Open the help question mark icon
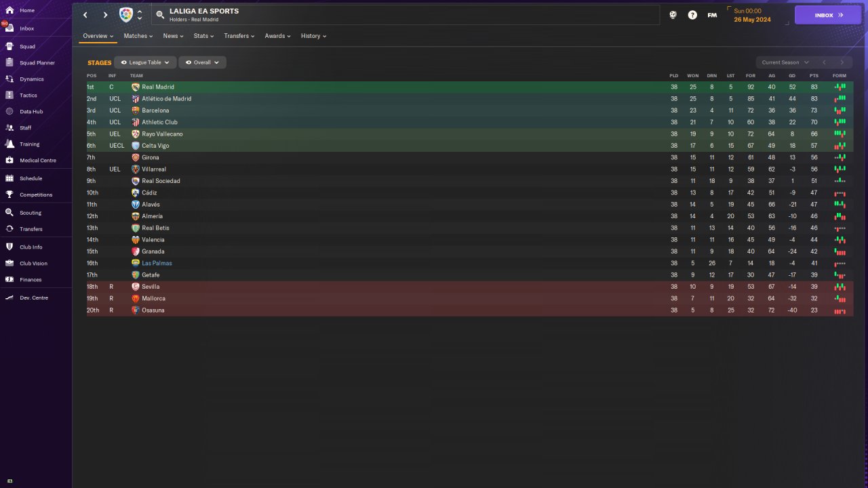This screenshot has width=868, height=488. click(x=692, y=15)
